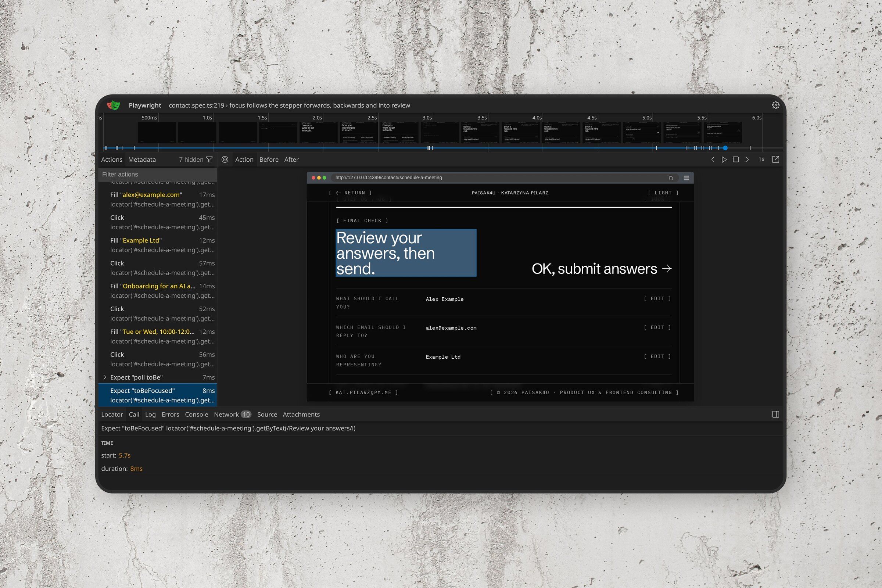Edit the alex@example.com email answer
This screenshot has width=882, height=588.
657,327
